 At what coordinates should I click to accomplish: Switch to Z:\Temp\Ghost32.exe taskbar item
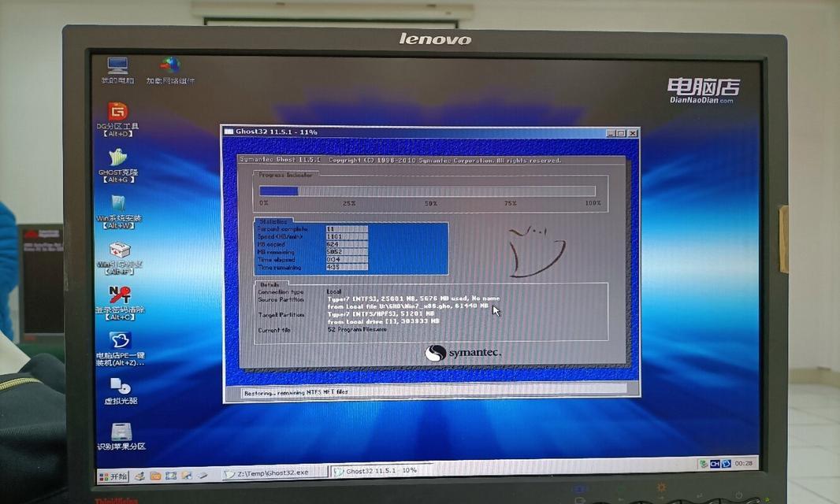point(274,473)
